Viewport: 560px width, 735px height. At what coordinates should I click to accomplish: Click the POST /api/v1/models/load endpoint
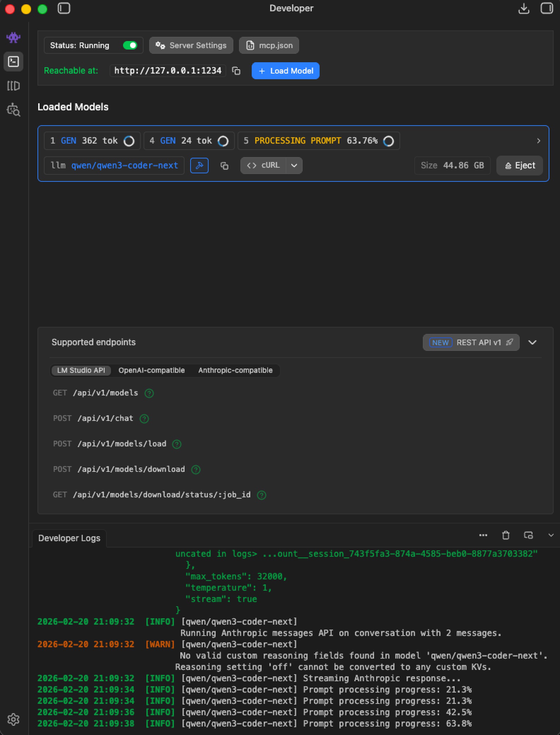tap(110, 444)
